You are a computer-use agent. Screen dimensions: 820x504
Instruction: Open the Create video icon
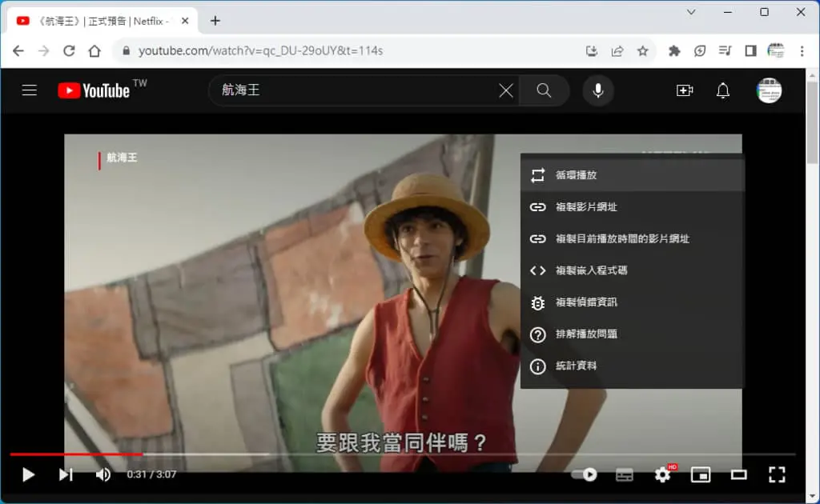[x=685, y=90]
